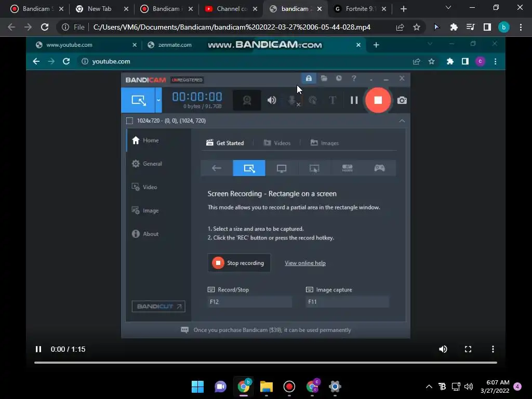Image resolution: width=532 pixels, height=399 pixels.
Task: Open the Bandicam output folder icon
Action: pos(324,78)
